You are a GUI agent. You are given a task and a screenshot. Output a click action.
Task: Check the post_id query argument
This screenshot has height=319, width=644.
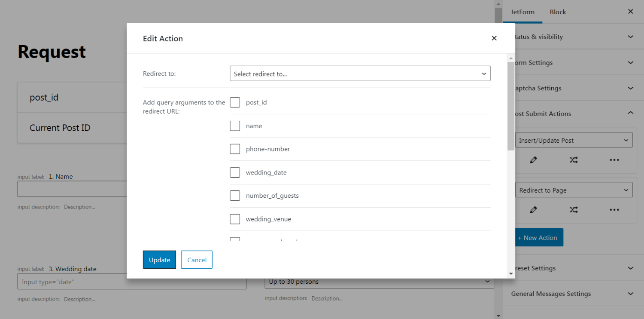(235, 102)
